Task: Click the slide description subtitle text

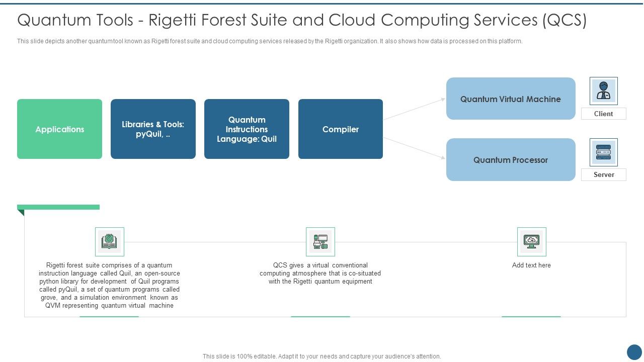Action: coord(270,41)
